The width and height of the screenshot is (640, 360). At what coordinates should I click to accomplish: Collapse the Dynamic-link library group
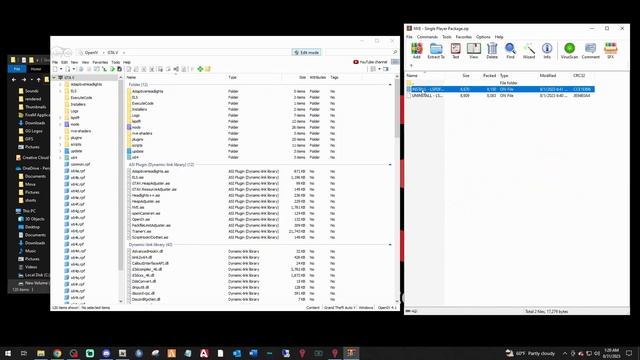click(x=390, y=244)
